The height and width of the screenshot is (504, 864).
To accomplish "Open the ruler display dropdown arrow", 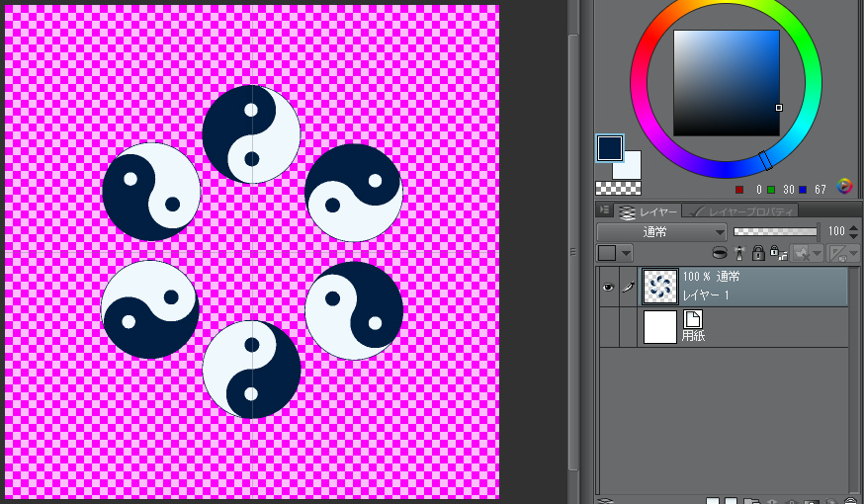I will (x=853, y=253).
